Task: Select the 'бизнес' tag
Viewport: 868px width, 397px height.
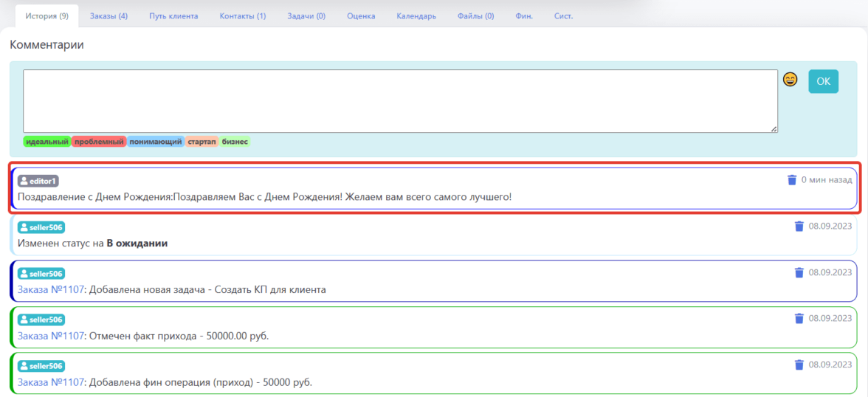Action: (x=235, y=142)
